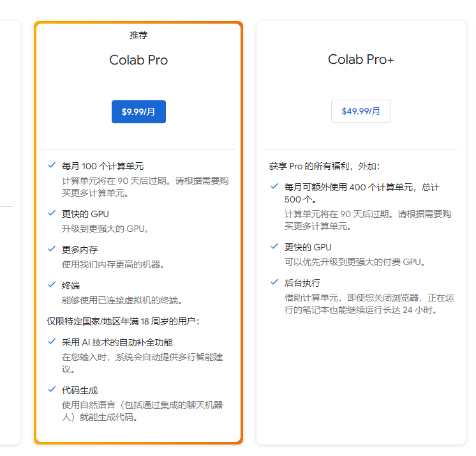Image resolution: width=476 pixels, height=456 pixels.
Task: Click the 更多内存 feature heading
Action: (80, 250)
